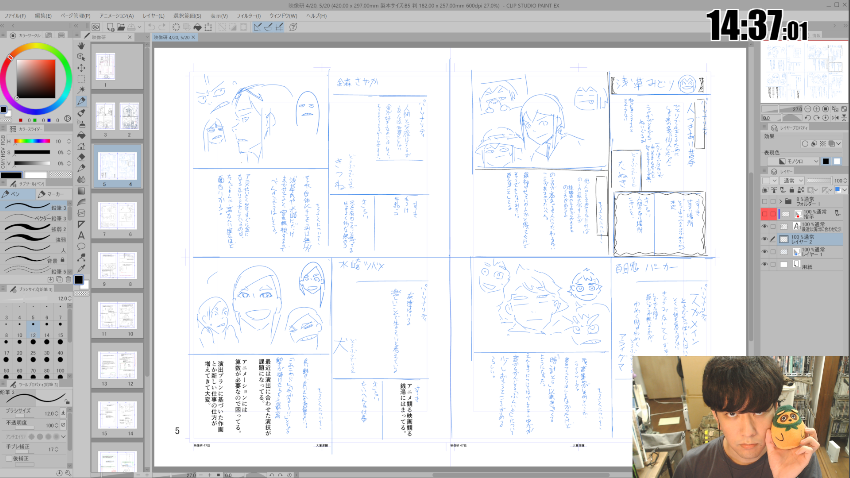850x478 pixels.
Task: Select the Balloon tool
Action: pyautogui.click(x=81, y=247)
